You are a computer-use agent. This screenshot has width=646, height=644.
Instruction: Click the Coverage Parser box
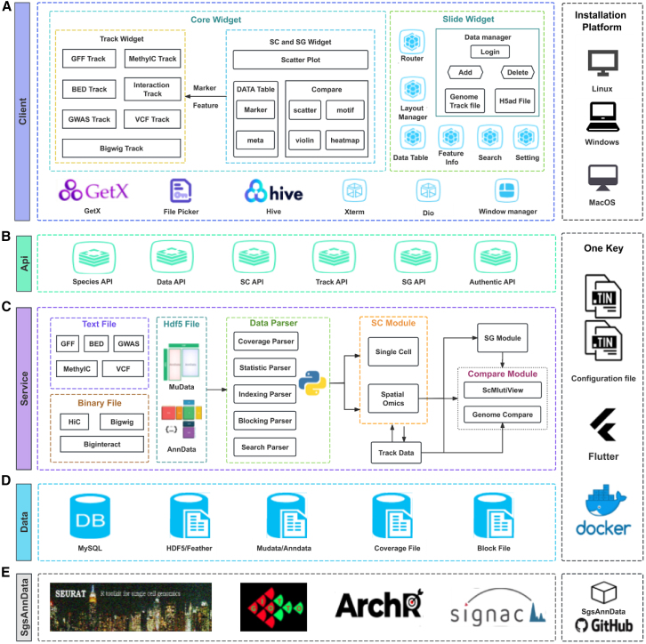pos(266,342)
